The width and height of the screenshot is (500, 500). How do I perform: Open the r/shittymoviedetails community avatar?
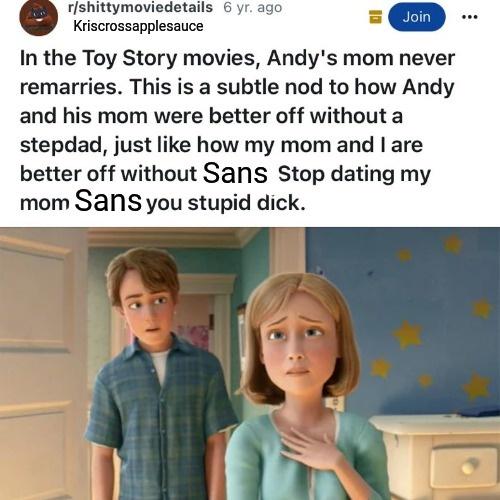point(39,17)
